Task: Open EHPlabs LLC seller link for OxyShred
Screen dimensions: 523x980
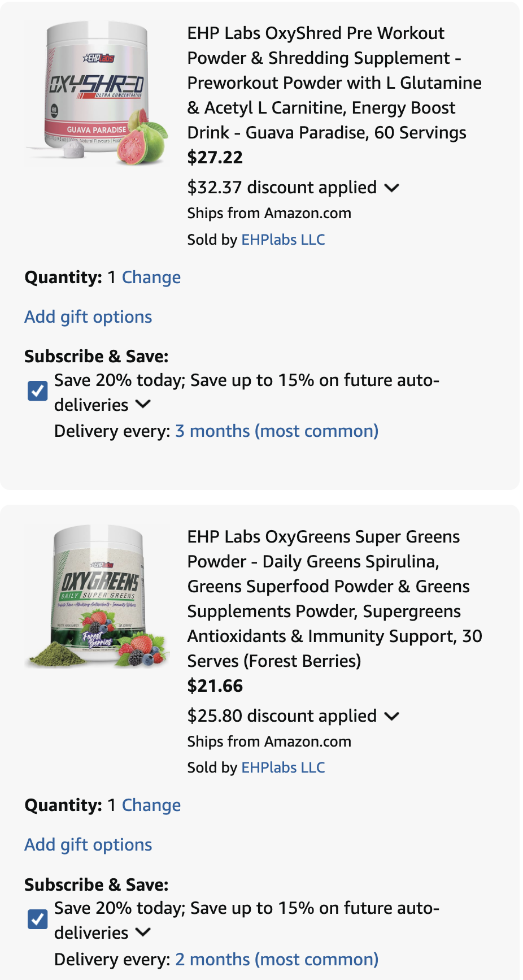Action: pyautogui.click(x=283, y=240)
